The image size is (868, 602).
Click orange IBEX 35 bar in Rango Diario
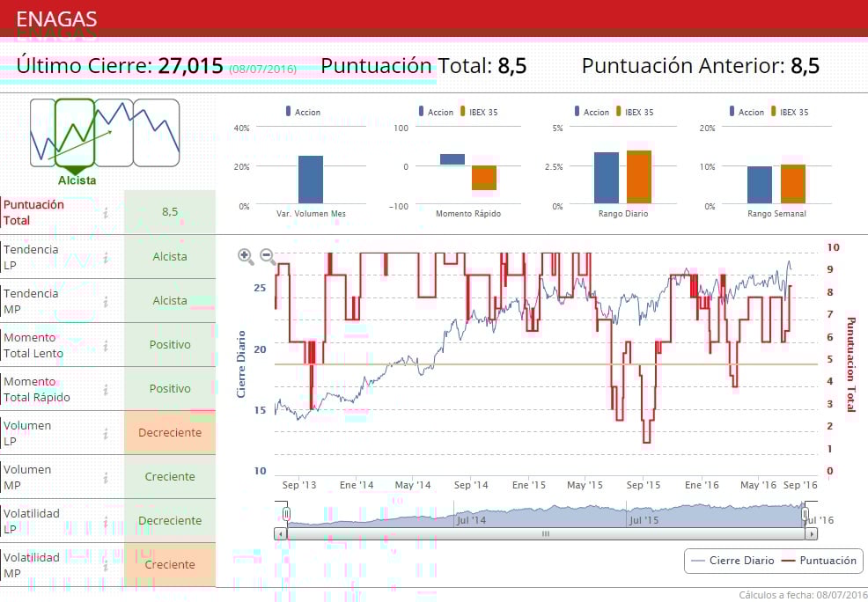tap(639, 177)
